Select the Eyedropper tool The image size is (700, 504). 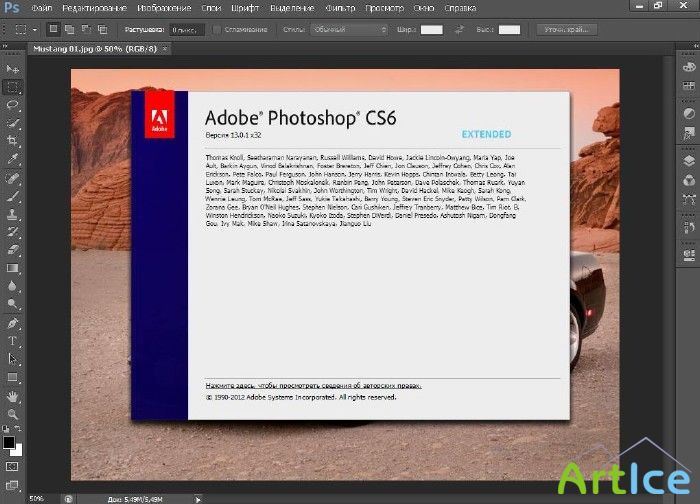tap(12, 159)
